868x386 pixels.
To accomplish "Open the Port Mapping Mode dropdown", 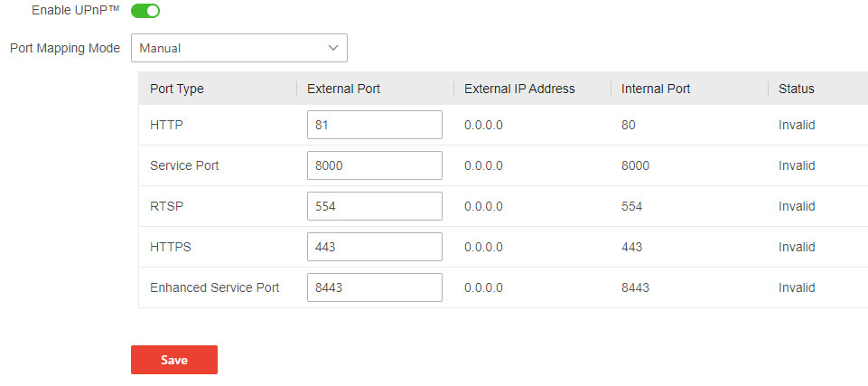I will pyautogui.click(x=238, y=48).
